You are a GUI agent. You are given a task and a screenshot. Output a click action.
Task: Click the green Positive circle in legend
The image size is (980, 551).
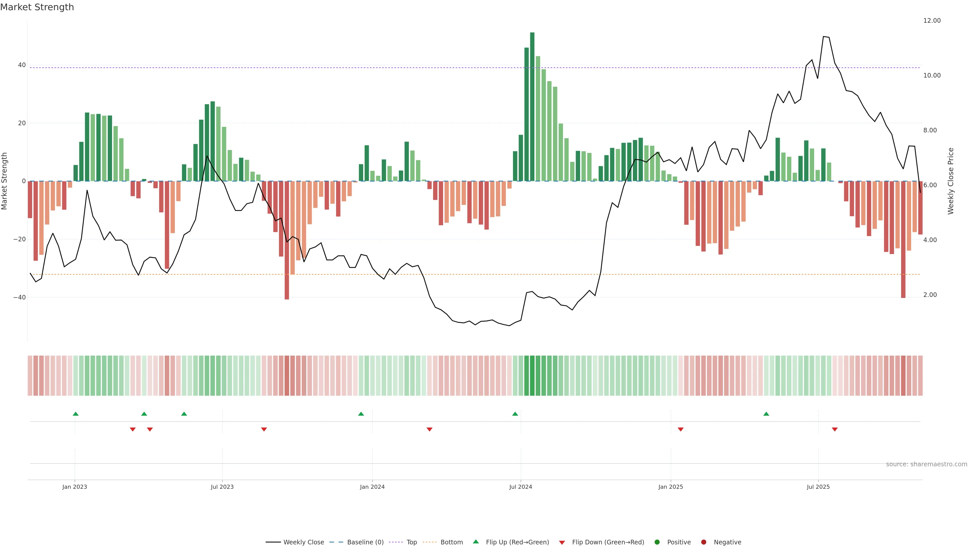[x=657, y=542]
